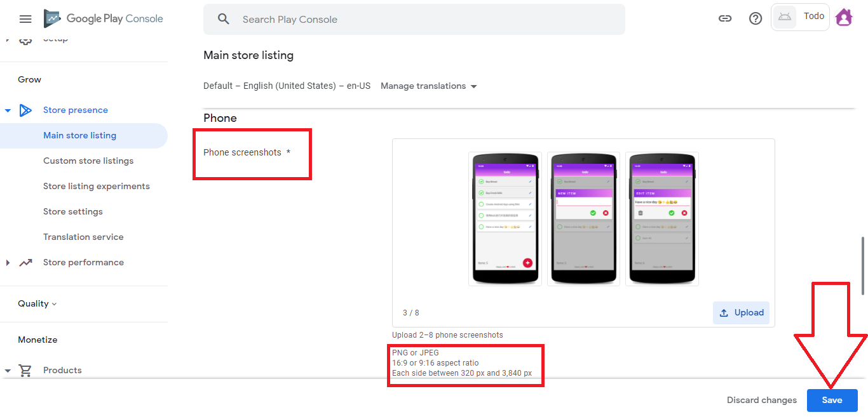Click the search magnifier icon
Screen dimensions: 868x417
click(223, 19)
